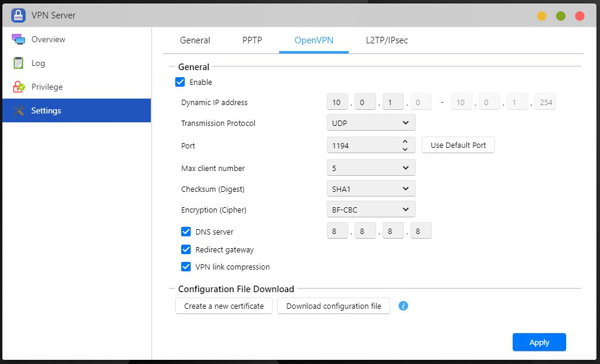Click the blue info icon beside download

(403, 306)
